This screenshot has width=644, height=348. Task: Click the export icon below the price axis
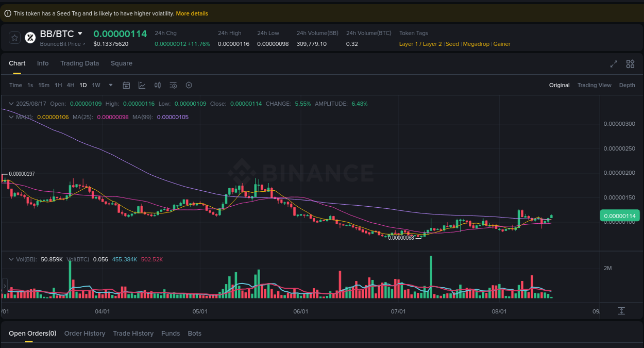(622, 311)
